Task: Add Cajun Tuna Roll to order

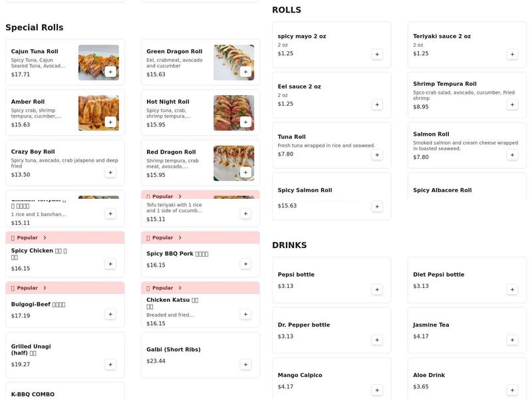Action: 111,71
